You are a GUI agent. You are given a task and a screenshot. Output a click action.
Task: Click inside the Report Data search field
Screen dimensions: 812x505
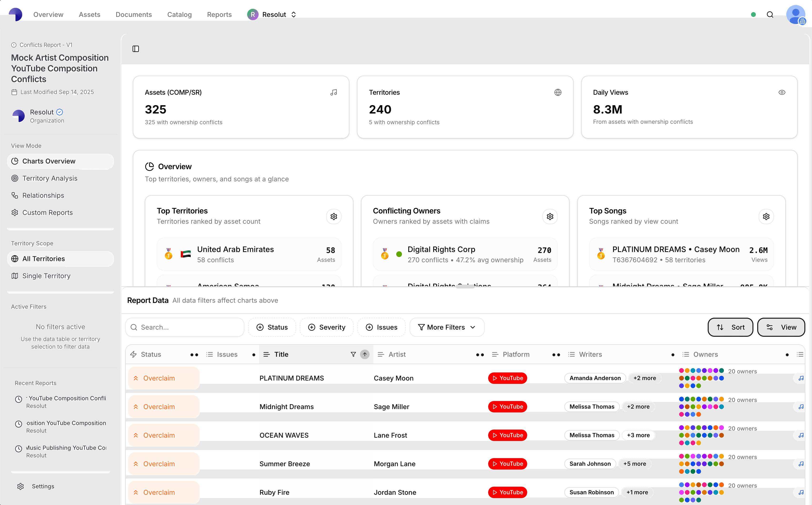click(x=185, y=327)
